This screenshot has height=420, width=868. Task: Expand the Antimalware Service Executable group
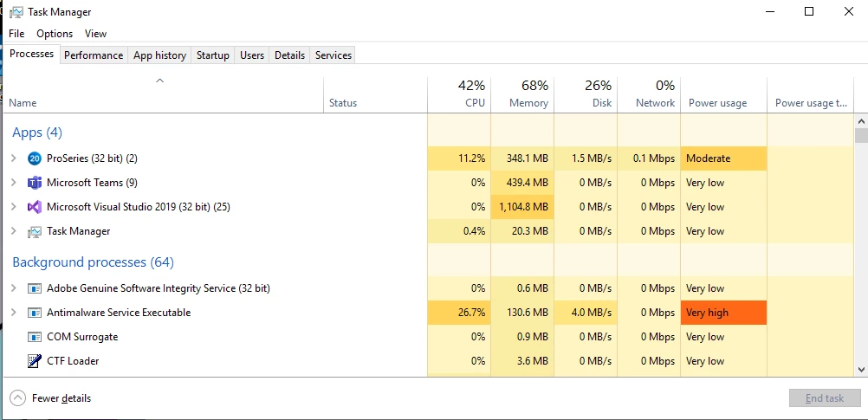[x=14, y=313]
